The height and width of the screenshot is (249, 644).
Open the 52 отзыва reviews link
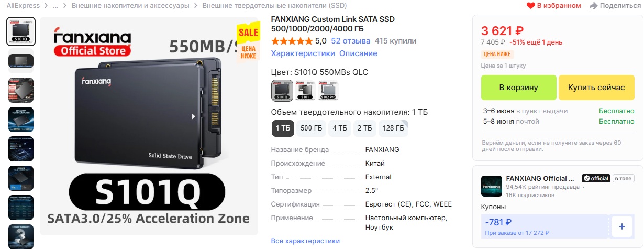[350, 41]
